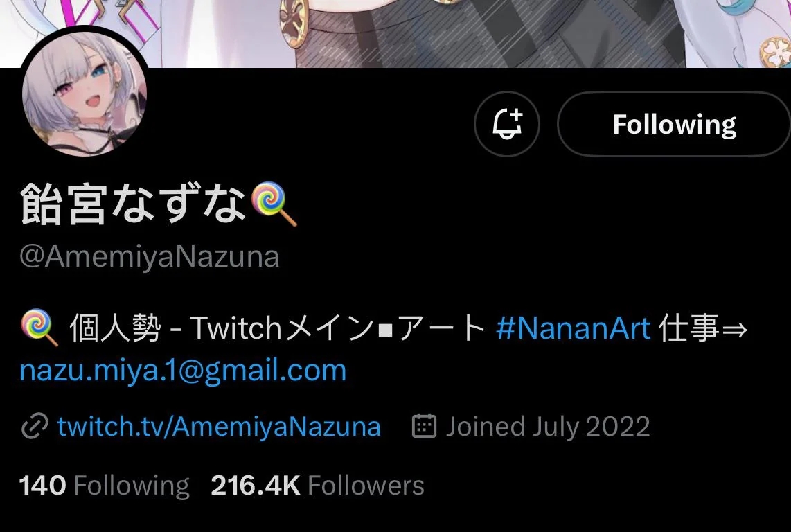
Task: Visit the twitch.tv/AmemiyaNazuna link
Action: 219,427
